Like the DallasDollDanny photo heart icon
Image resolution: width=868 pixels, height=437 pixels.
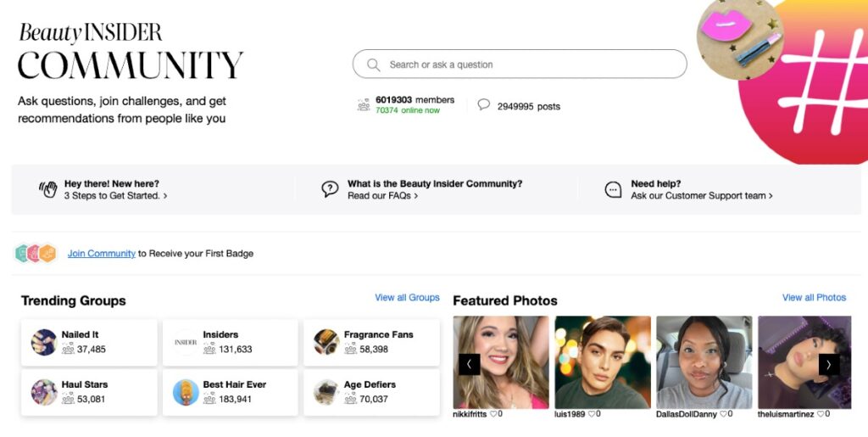723,414
